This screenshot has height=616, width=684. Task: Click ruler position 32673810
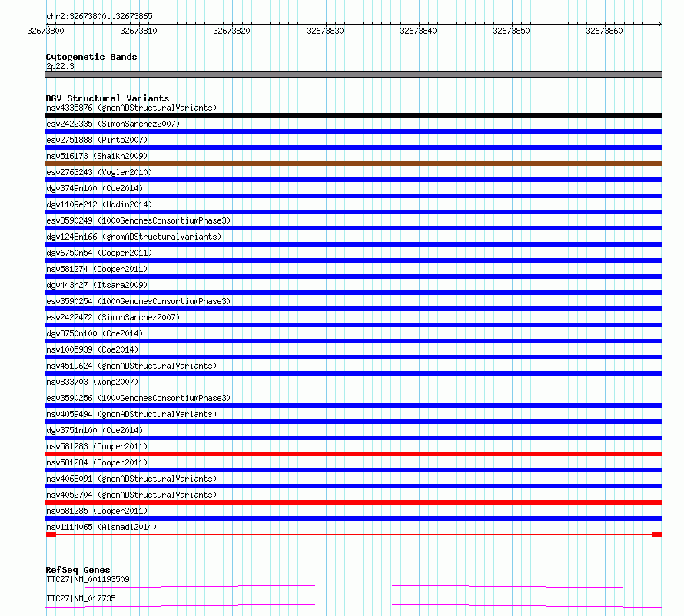pyautogui.click(x=138, y=31)
